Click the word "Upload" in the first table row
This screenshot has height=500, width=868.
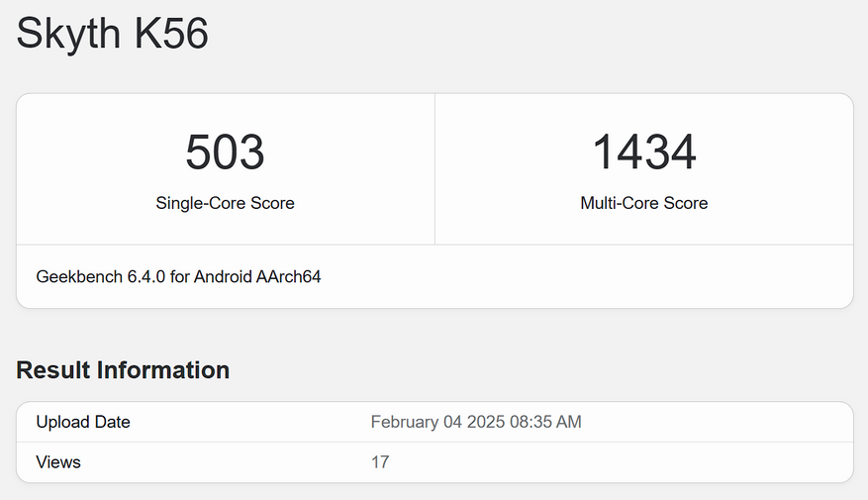coord(61,422)
